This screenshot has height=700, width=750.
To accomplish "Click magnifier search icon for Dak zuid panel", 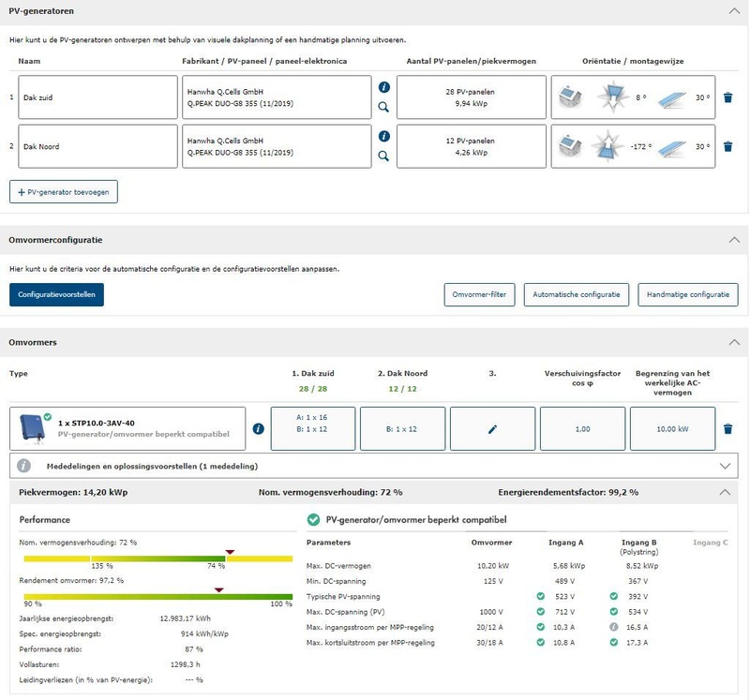I will [383, 107].
